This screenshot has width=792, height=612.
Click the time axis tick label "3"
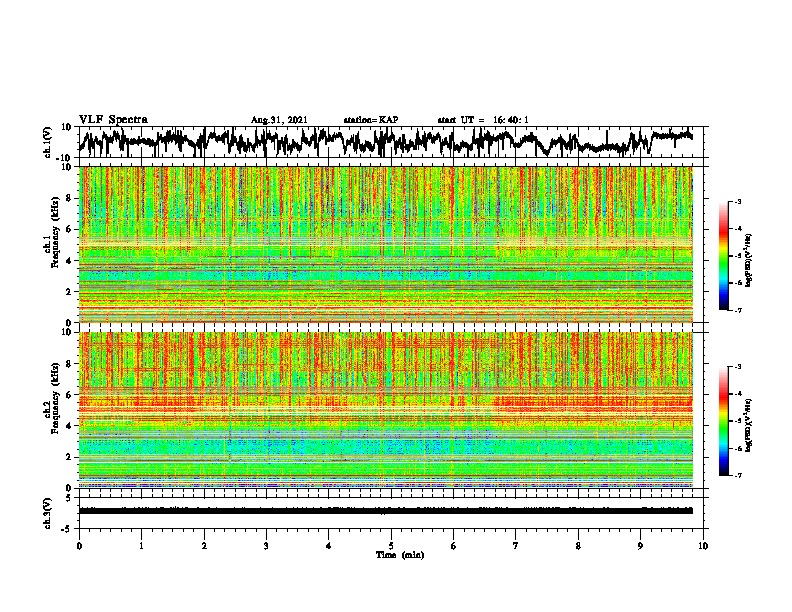coord(266,546)
